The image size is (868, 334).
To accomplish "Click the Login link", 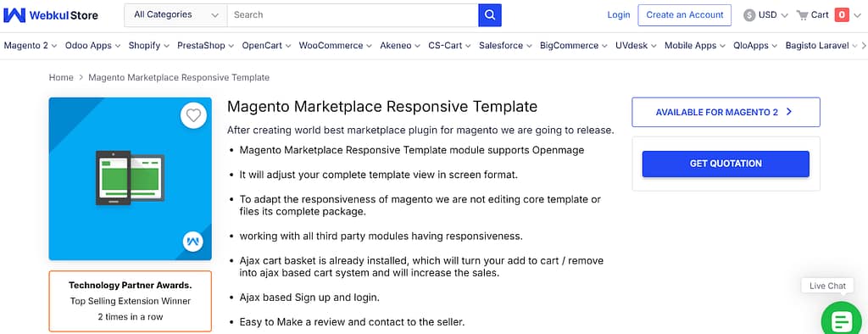I will click(618, 15).
